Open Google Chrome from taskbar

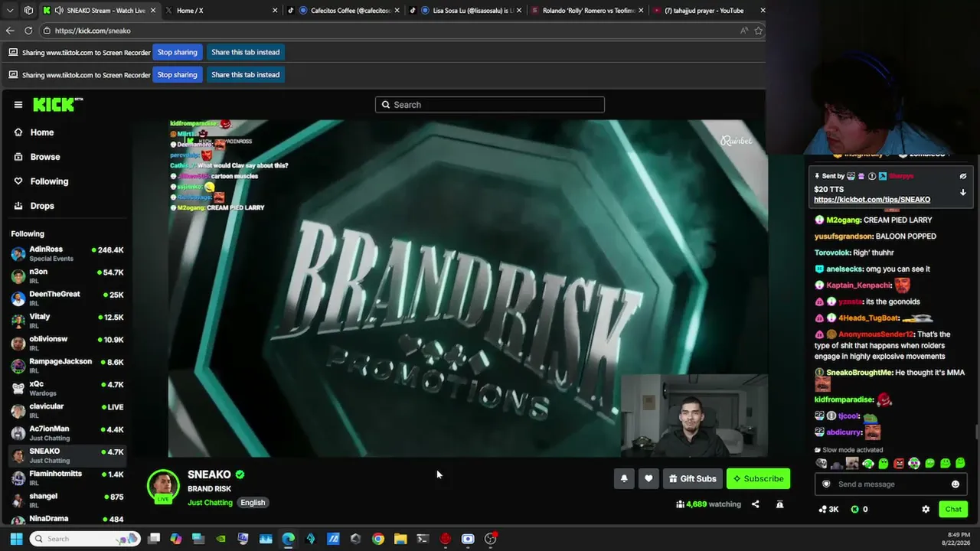point(378,539)
